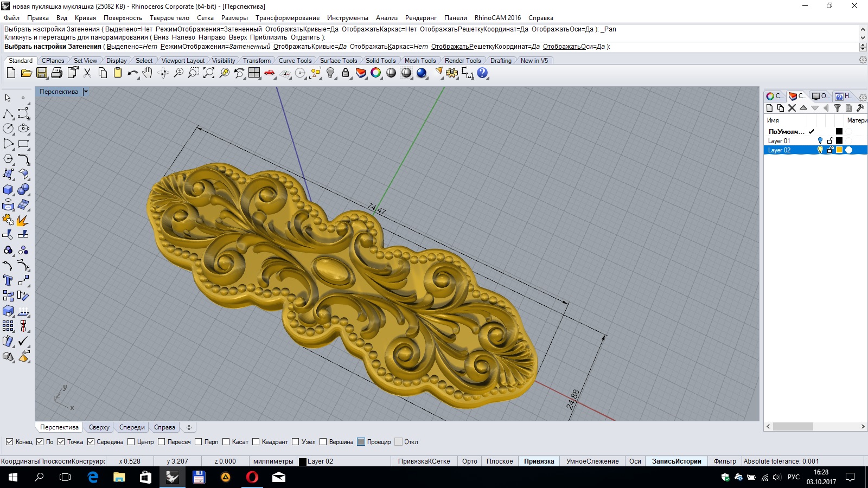Toggle the Центр object snap checkbox
The image size is (868, 488).
(131, 442)
